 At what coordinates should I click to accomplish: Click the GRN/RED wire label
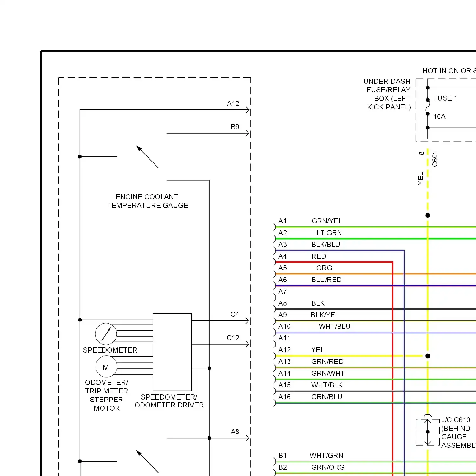[x=327, y=361]
